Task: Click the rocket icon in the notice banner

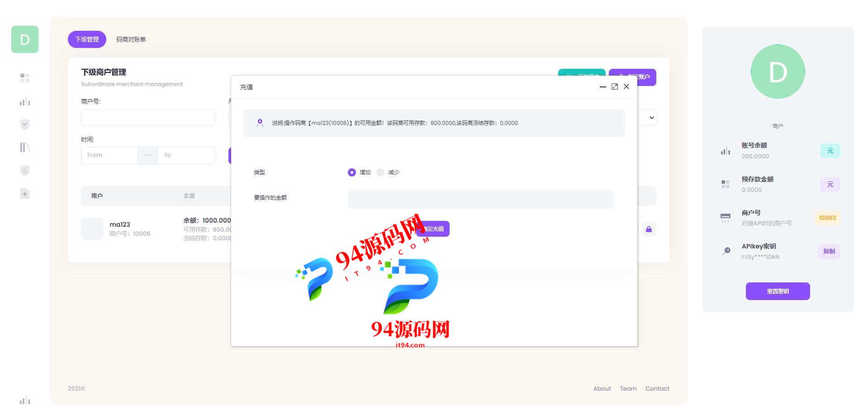Action: click(260, 123)
